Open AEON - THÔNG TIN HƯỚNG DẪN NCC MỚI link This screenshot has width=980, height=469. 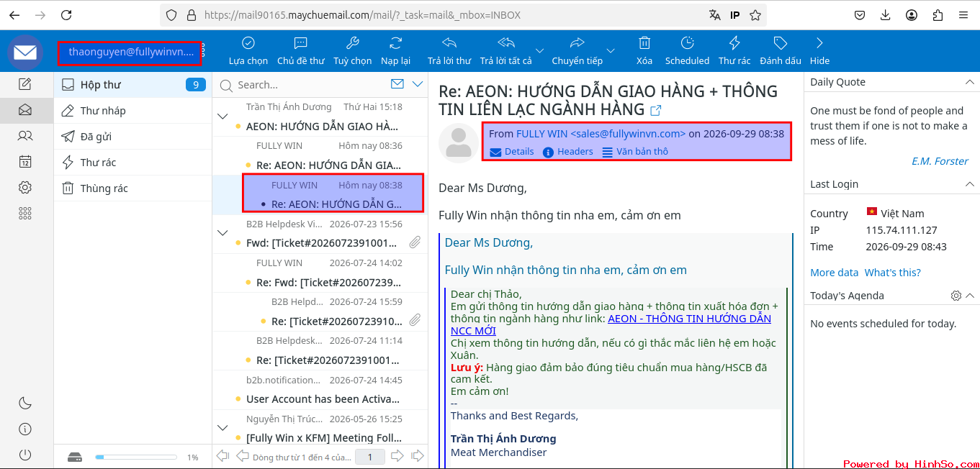coord(611,324)
